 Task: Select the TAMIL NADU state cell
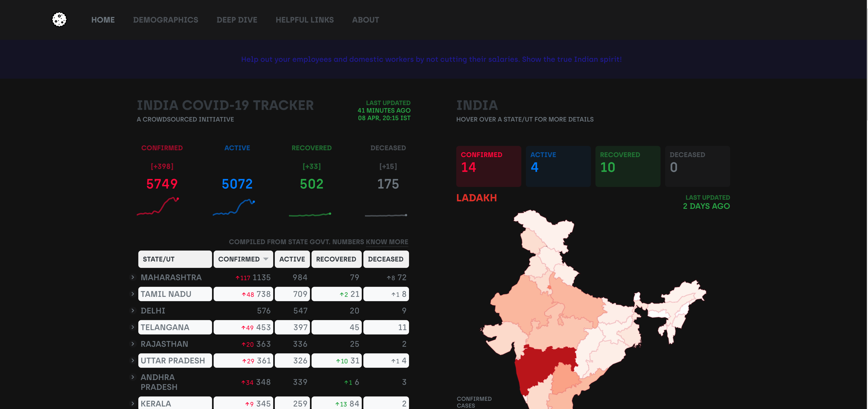tap(175, 294)
